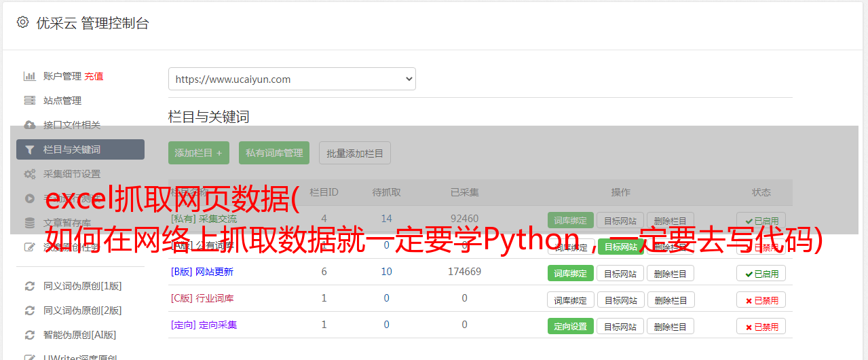Click 词库绑定 in the 网站更新 row
Screen dimensions: 868x360
tap(571, 274)
